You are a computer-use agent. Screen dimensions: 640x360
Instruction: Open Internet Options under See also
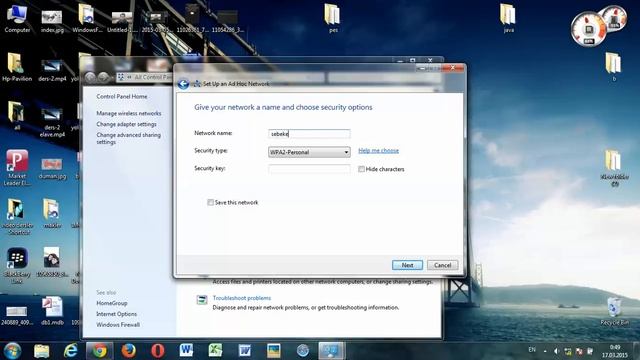116,314
